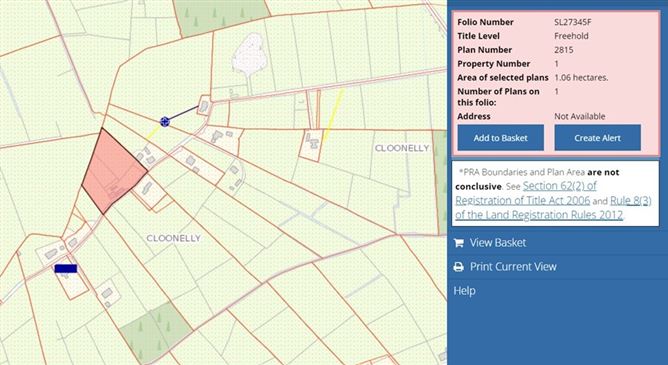
Task: Click the CLOONELLY label near map center
Action: [173, 238]
